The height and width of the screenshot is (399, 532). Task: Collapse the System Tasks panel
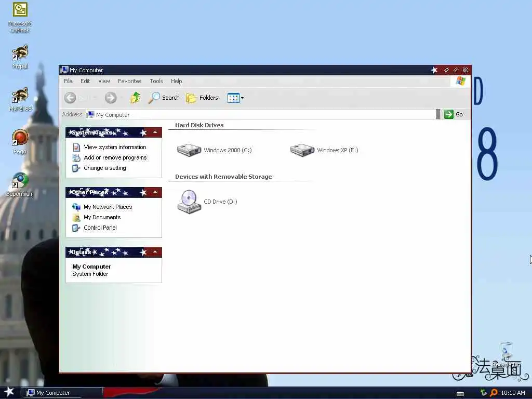pyautogui.click(x=155, y=132)
